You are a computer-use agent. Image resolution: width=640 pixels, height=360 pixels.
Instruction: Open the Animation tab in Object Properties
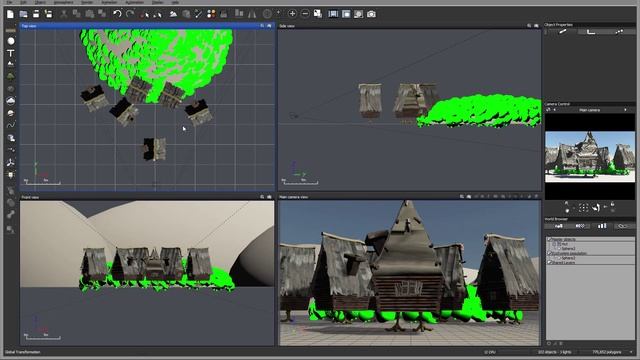(620, 31)
